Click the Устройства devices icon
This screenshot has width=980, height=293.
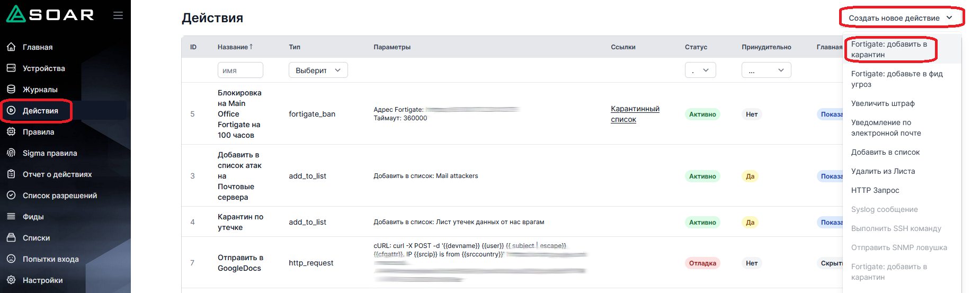click(11, 68)
